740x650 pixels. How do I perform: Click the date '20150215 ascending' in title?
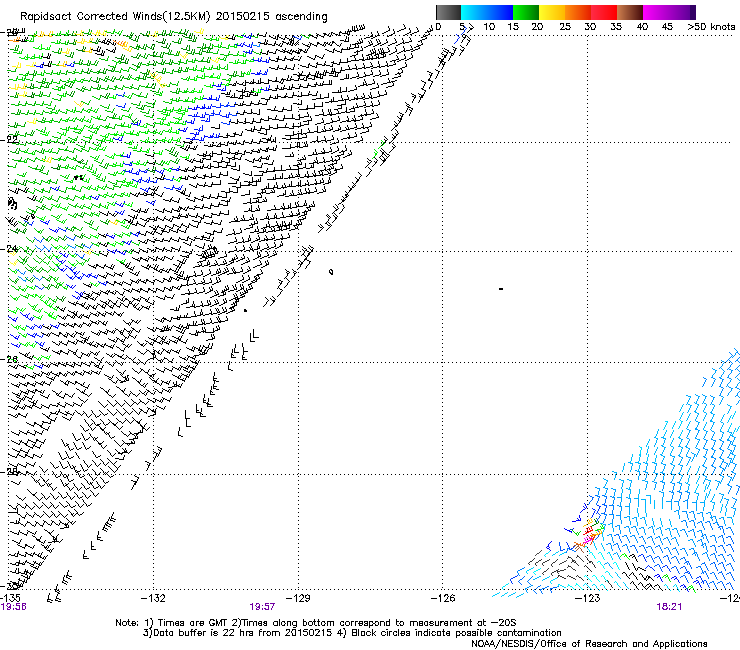271,17
